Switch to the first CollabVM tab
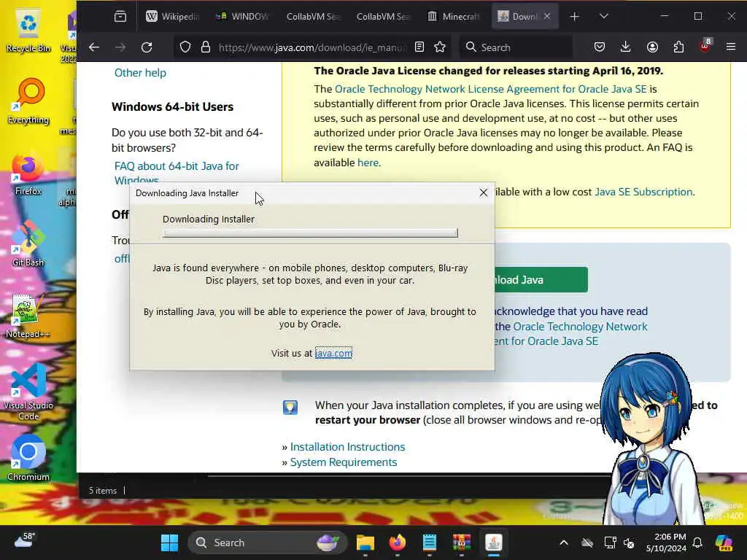This screenshot has width=747, height=560. pyautogui.click(x=312, y=17)
